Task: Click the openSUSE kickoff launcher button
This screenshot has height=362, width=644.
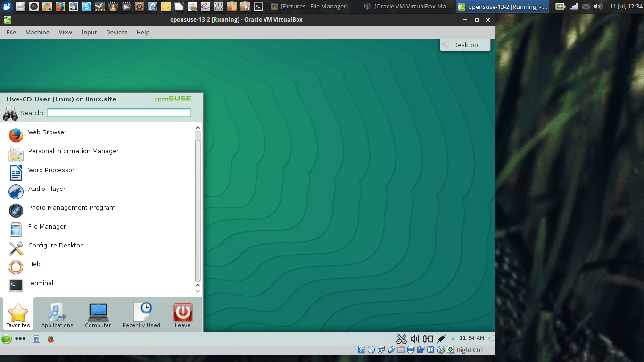Action: click(7, 338)
